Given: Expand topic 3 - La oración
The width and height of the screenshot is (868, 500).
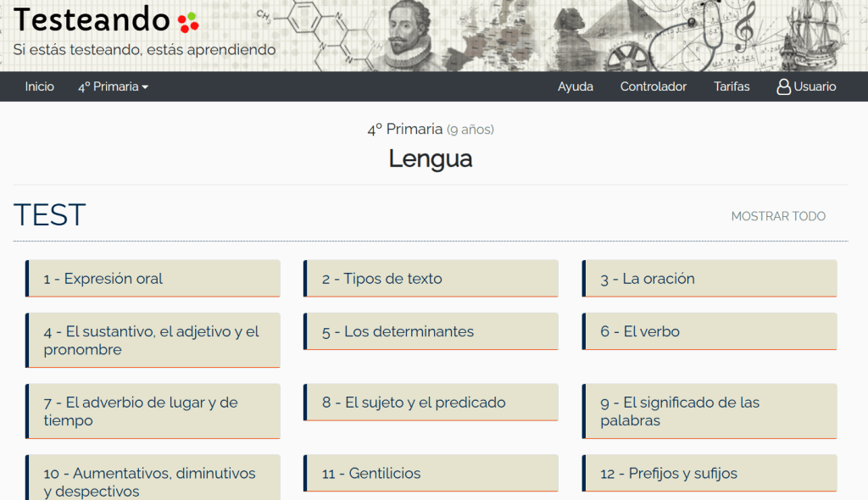Looking at the screenshot, I should coord(709,279).
